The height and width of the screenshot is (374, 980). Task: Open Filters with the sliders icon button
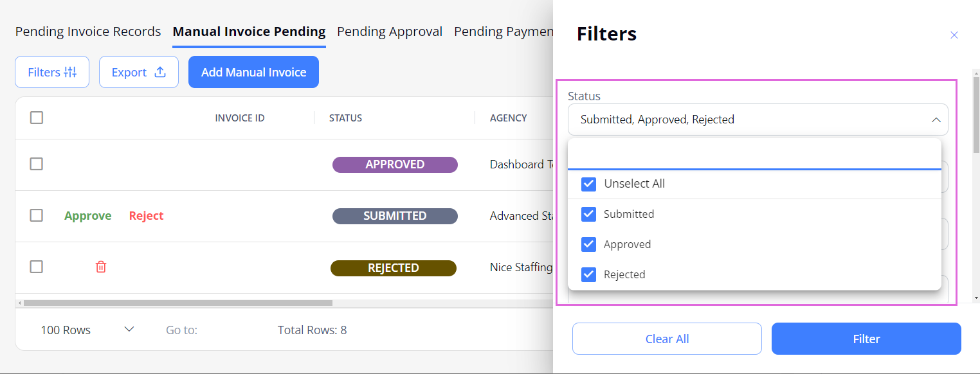(52, 72)
